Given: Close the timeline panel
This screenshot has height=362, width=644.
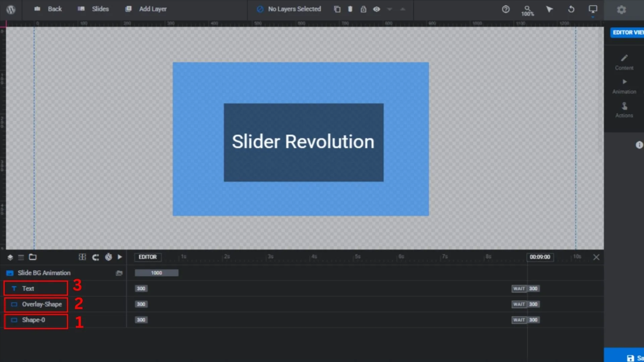Looking at the screenshot, I should pyautogui.click(x=596, y=257).
